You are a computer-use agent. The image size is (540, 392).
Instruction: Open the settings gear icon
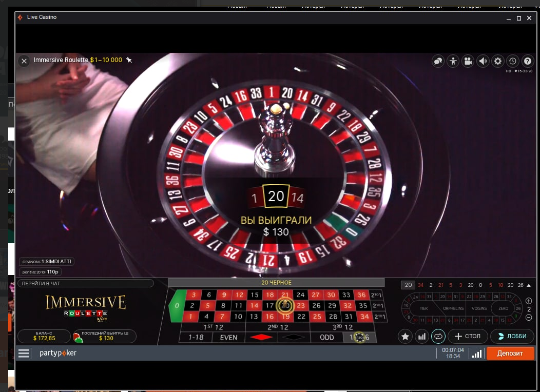coord(497,61)
